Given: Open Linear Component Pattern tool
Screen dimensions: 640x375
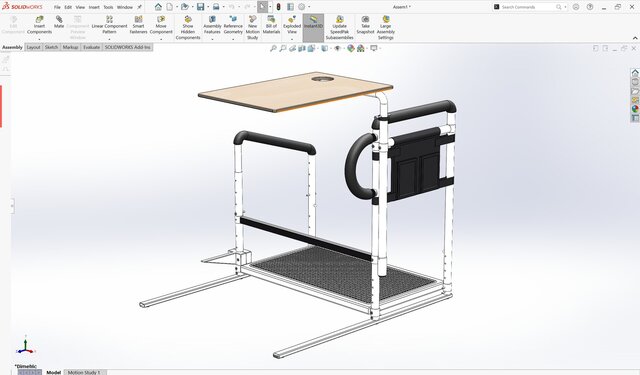Looking at the screenshot, I should [109, 24].
